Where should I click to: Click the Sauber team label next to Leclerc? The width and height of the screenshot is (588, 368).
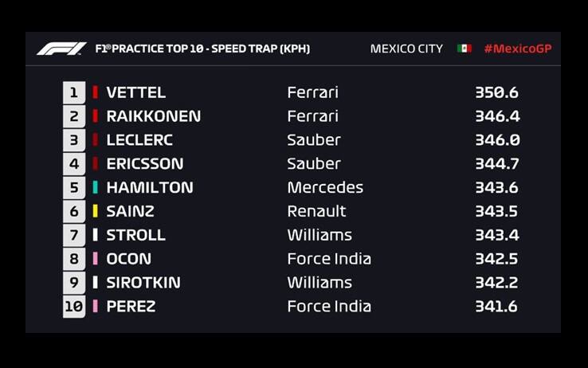click(x=314, y=140)
